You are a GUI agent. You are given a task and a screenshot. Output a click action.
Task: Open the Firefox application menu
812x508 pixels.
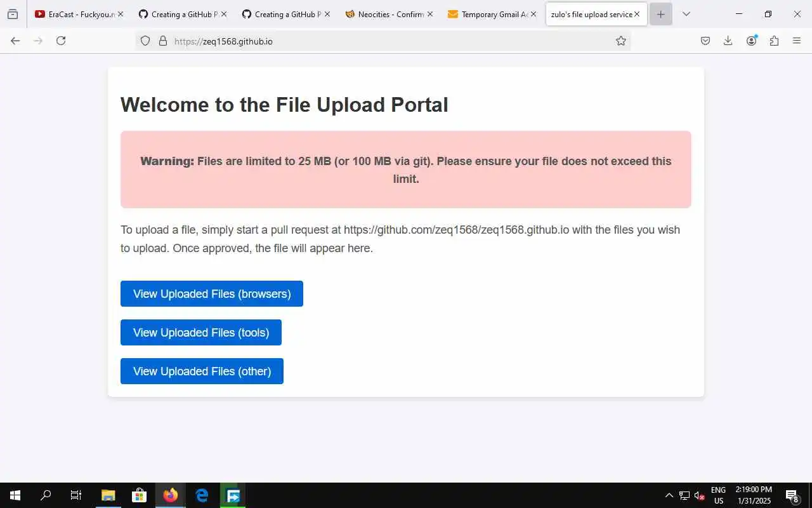[797, 41]
